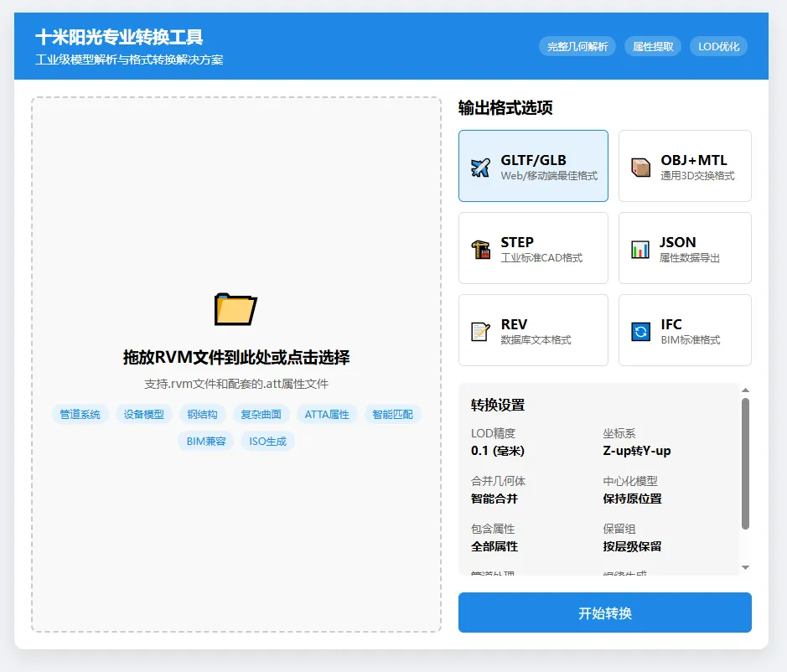This screenshot has width=787, height=672.
Task: Click the folder icon in the drop zone
Action: click(x=236, y=308)
